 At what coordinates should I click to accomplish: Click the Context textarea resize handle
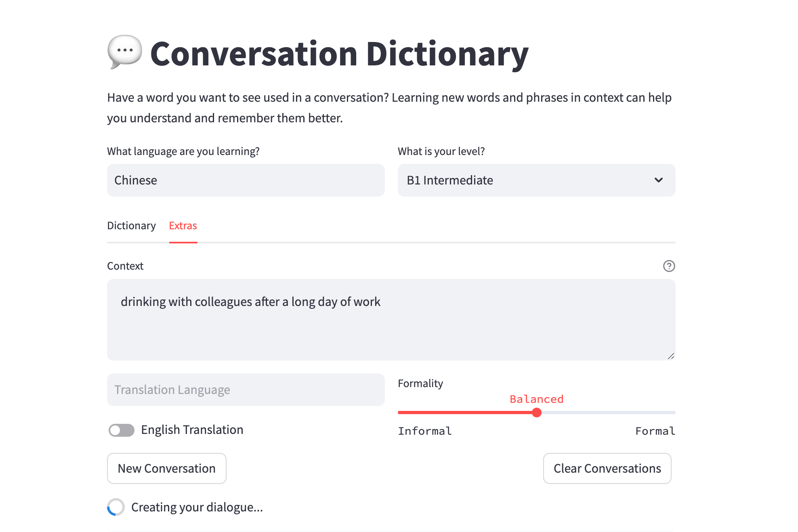pos(671,356)
